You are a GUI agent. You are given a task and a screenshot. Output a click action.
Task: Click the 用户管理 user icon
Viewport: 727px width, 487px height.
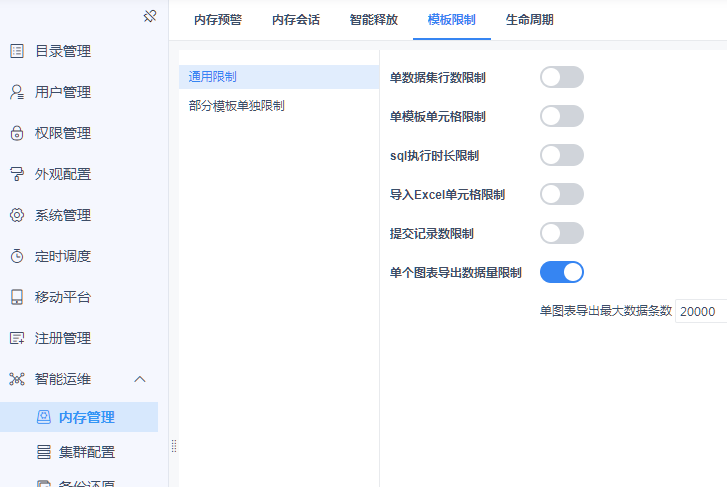coord(17,92)
